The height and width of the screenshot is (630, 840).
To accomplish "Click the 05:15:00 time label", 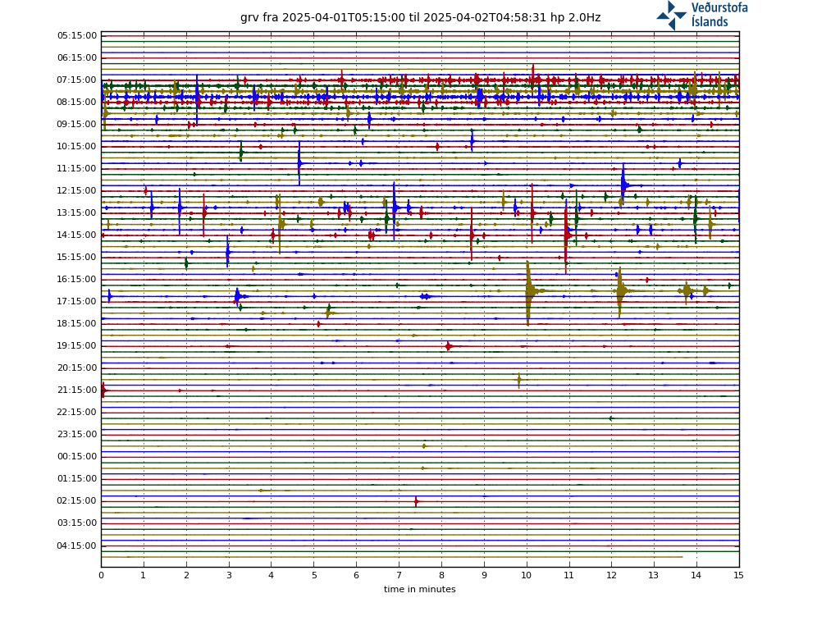I will [77, 36].
